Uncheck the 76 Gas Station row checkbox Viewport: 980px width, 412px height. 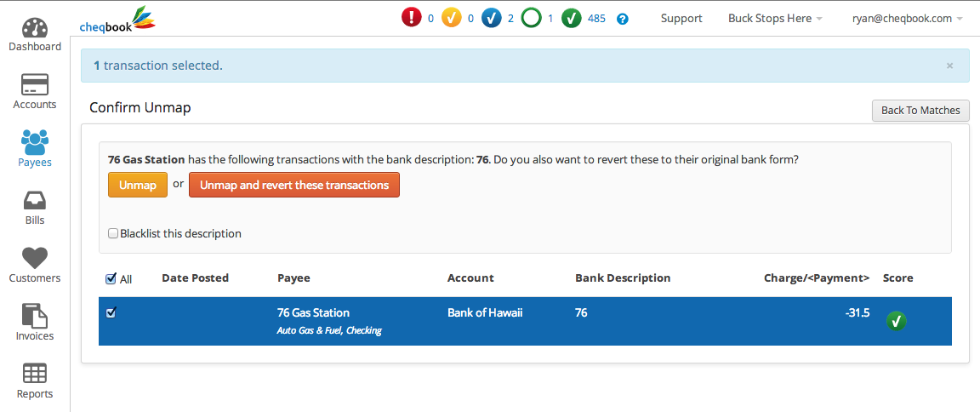point(111,312)
